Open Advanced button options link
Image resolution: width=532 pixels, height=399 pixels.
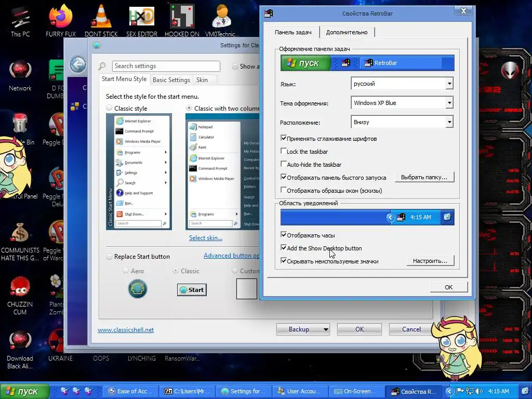point(232,256)
